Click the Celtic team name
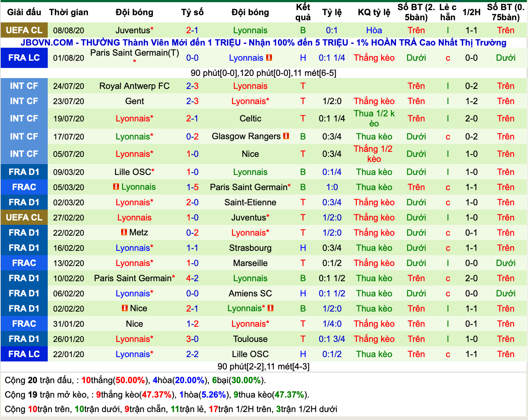Image resolution: width=528 pixels, height=420 pixels. click(x=250, y=119)
